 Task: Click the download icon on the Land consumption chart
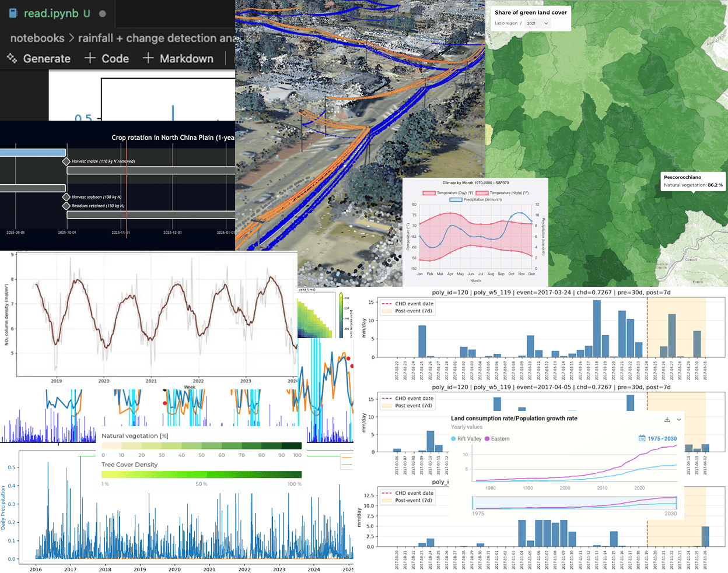pos(667,419)
